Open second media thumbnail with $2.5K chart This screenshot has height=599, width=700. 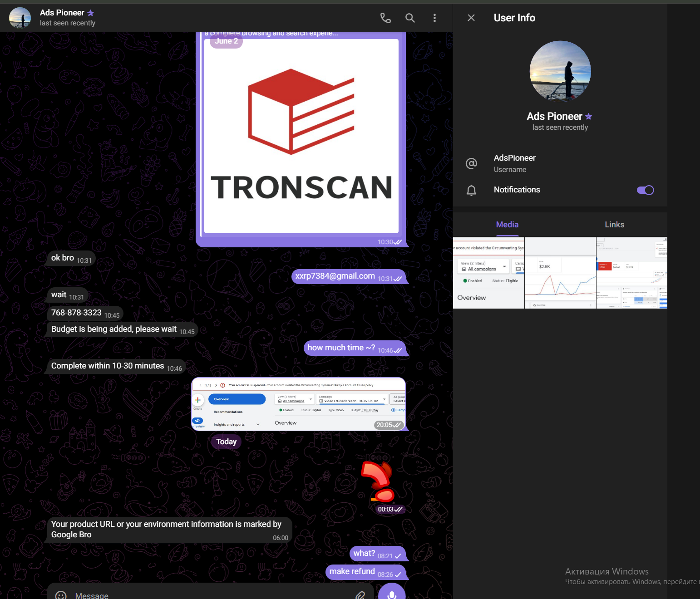pyautogui.click(x=560, y=273)
